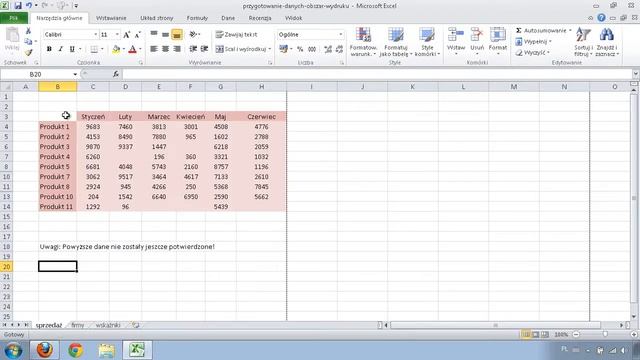Select bottom vertical alignment (highlighted)
Viewport: 640px width, 360px height.
177,35
